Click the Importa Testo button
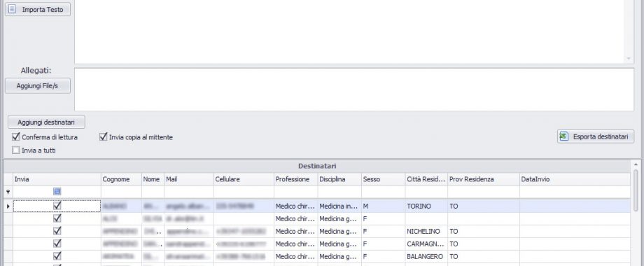 (38, 9)
